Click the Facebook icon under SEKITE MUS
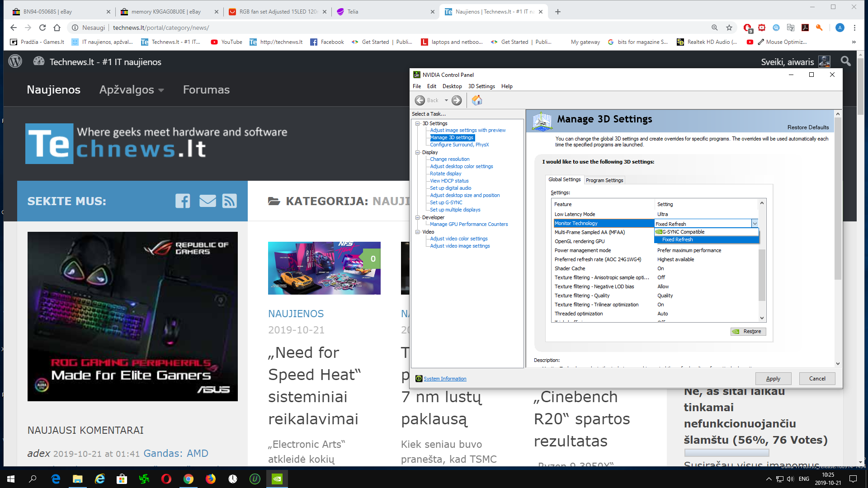Screen dimensions: 868x488 pos(183,201)
